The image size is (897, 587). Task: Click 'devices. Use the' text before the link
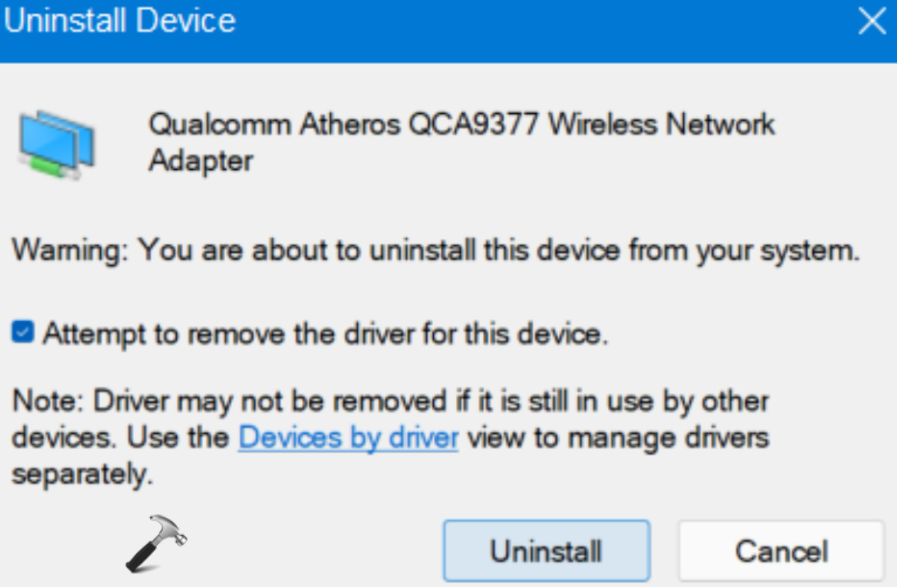pos(120,438)
